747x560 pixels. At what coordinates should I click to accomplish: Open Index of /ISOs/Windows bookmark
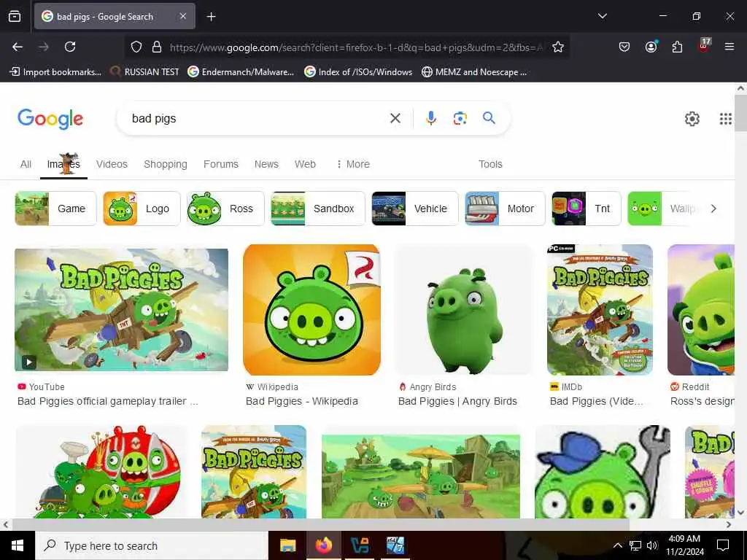[358, 72]
